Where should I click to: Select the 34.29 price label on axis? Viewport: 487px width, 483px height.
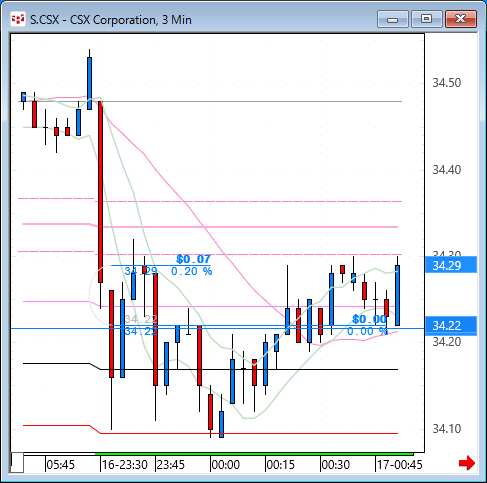451,265
